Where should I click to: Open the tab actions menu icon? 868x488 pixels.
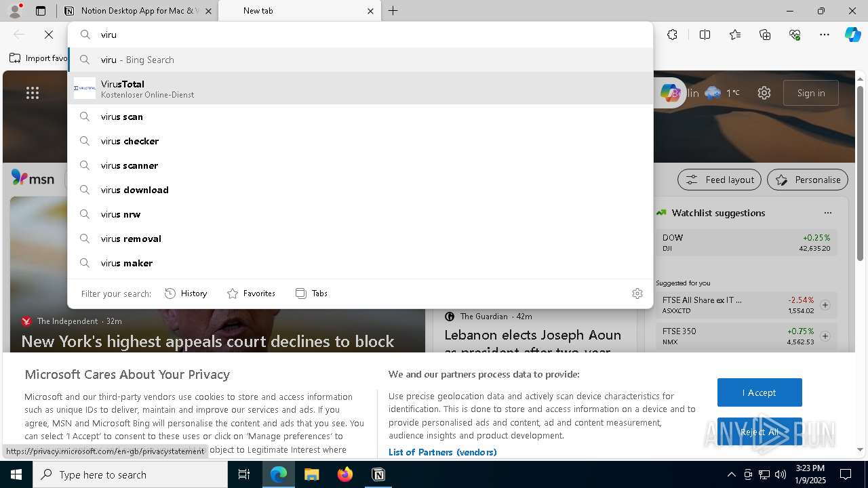coord(41,11)
